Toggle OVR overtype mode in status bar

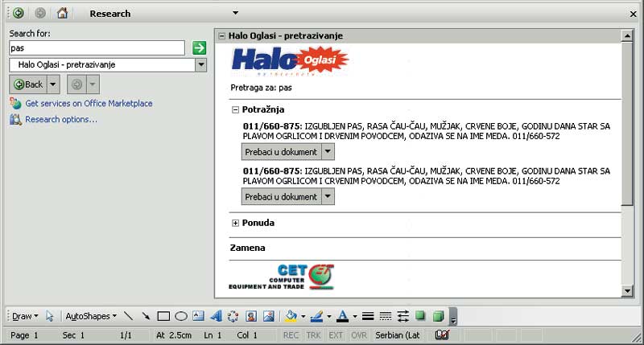(358, 335)
